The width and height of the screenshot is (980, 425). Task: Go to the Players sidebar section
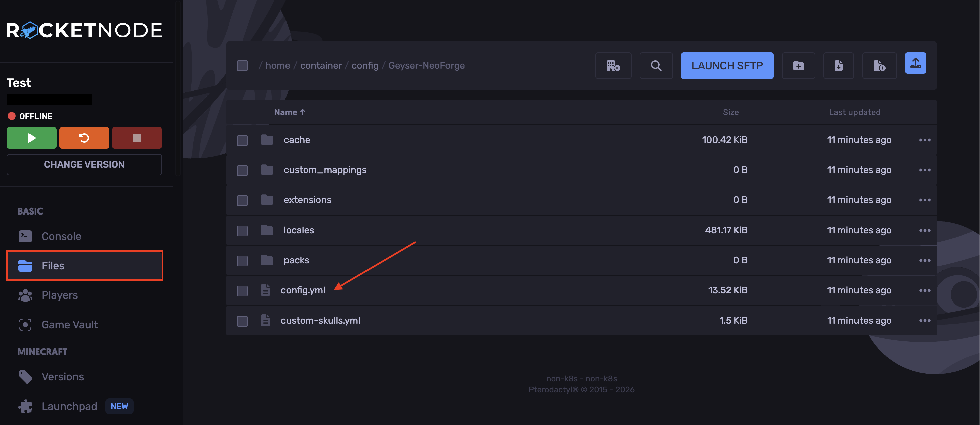[59, 295]
